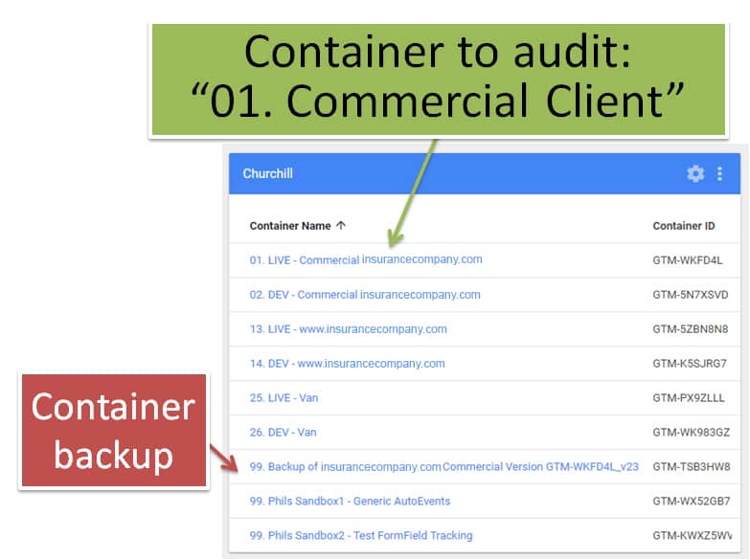Open 99. Phils Sandbox1 Generic AutoEvents
Viewport: 750px width, 560px height.
350,502
